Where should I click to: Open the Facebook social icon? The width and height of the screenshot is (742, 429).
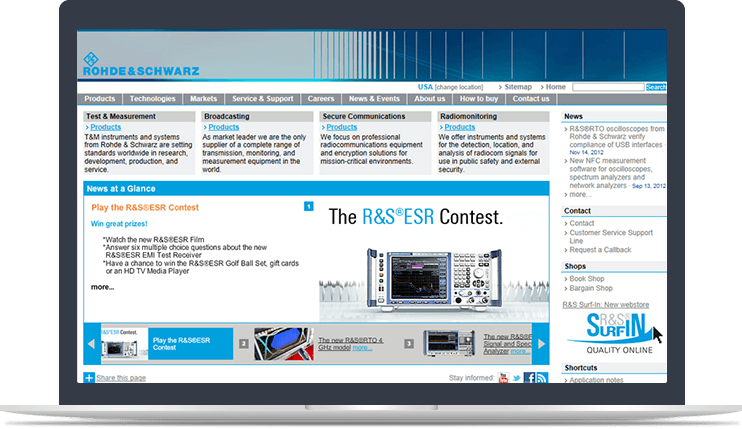coord(530,378)
